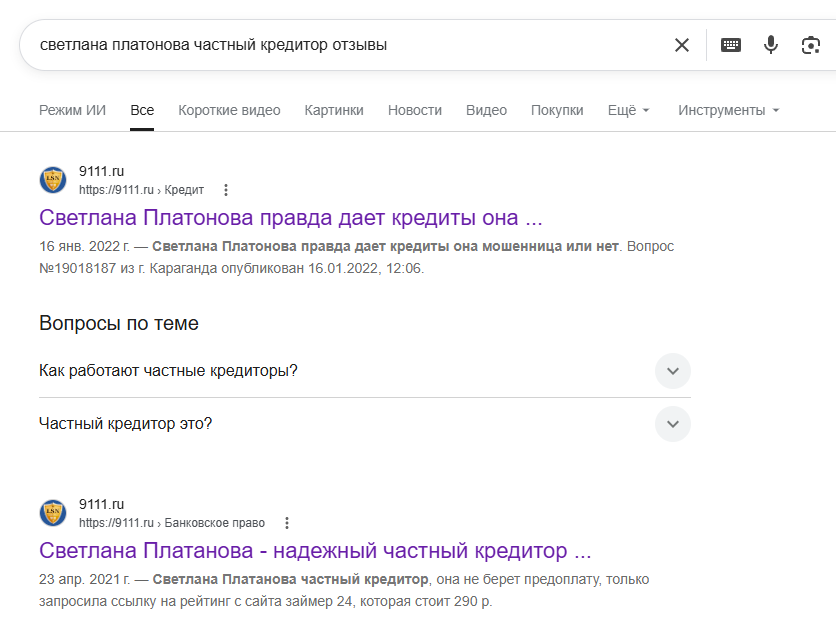The width and height of the screenshot is (836, 634).
Task: Open image search camera icon
Action: click(810, 45)
